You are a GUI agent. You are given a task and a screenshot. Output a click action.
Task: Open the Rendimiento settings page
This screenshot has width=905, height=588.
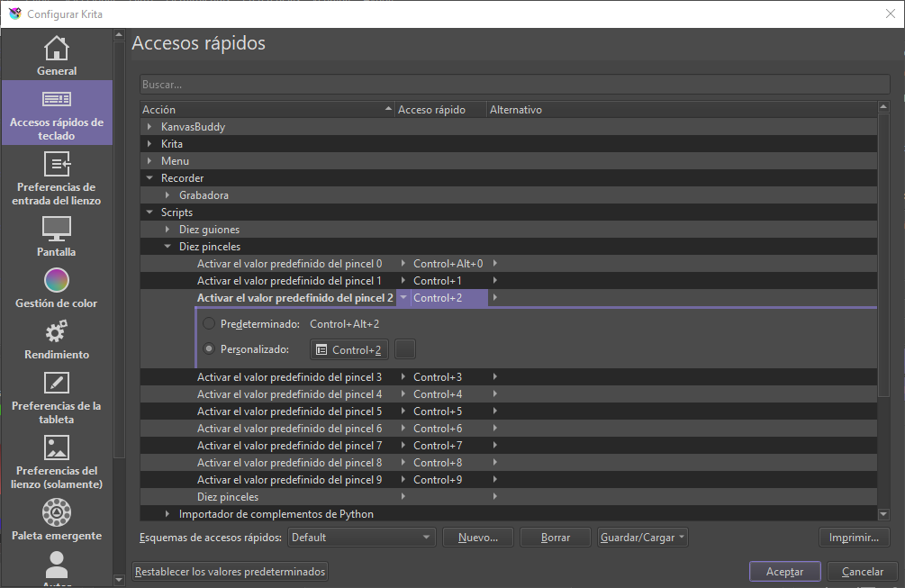coord(57,339)
